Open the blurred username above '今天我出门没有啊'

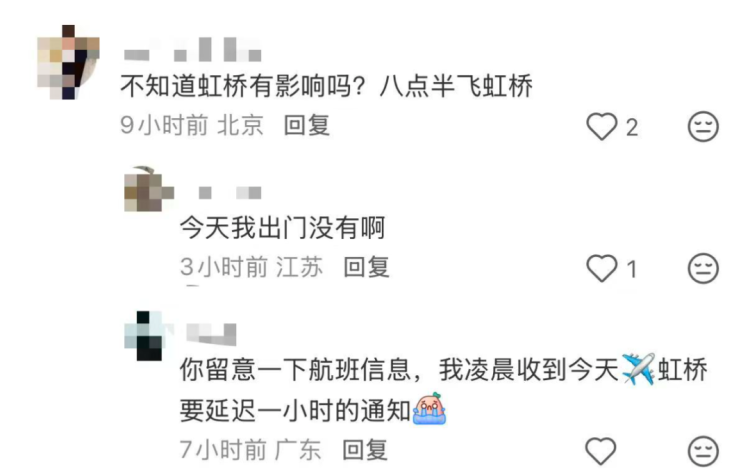[230, 193]
